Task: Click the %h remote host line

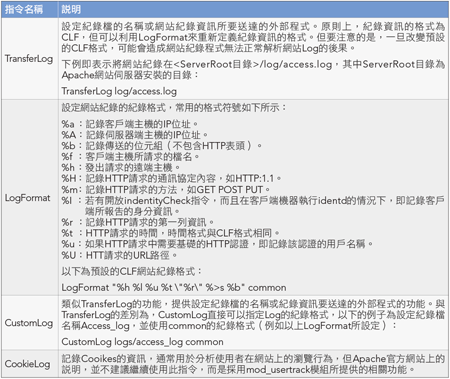Action: coord(121,167)
